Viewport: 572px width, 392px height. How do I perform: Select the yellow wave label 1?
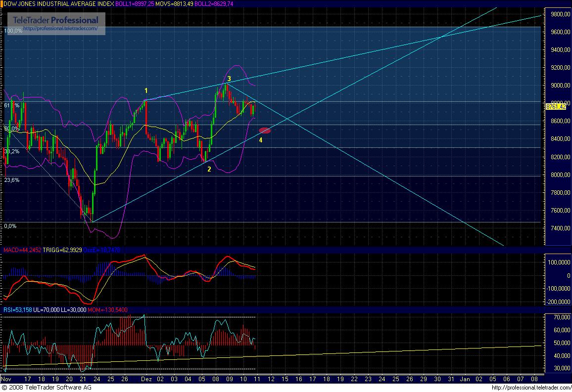tap(146, 90)
